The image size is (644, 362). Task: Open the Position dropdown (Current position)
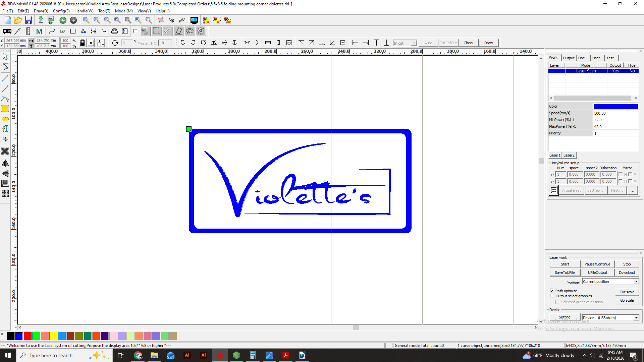coord(636,282)
